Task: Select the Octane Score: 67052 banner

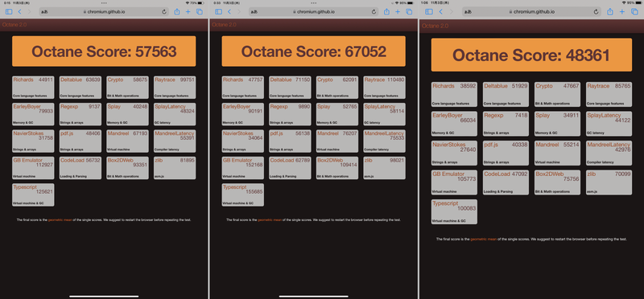Action: point(313,51)
